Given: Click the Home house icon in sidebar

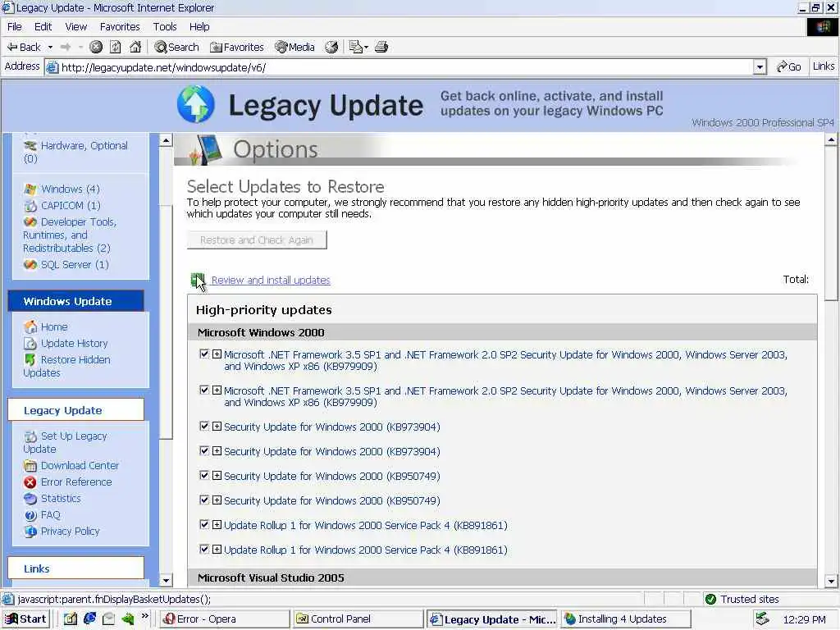Looking at the screenshot, I should pos(30,326).
